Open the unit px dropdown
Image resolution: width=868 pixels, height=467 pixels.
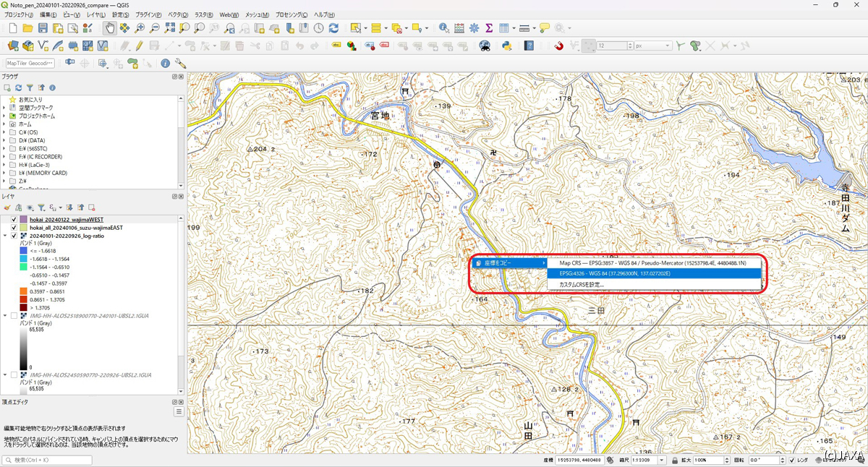click(652, 46)
